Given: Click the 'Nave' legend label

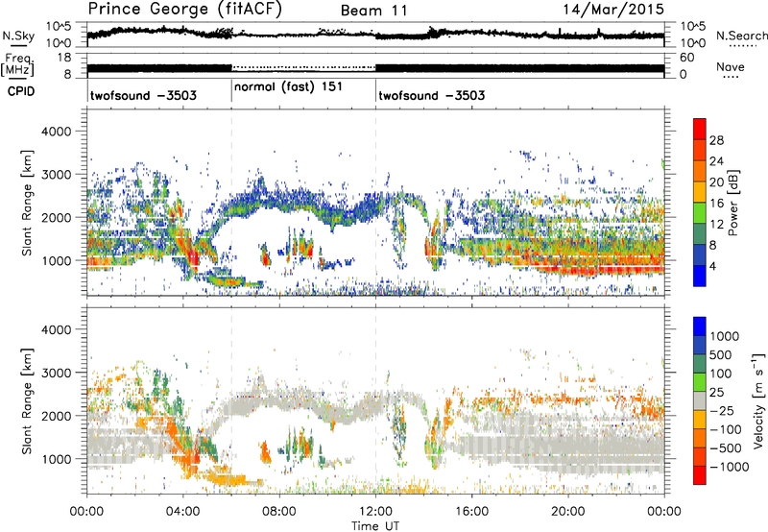Looking at the screenshot, I should [x=731, y=66].
